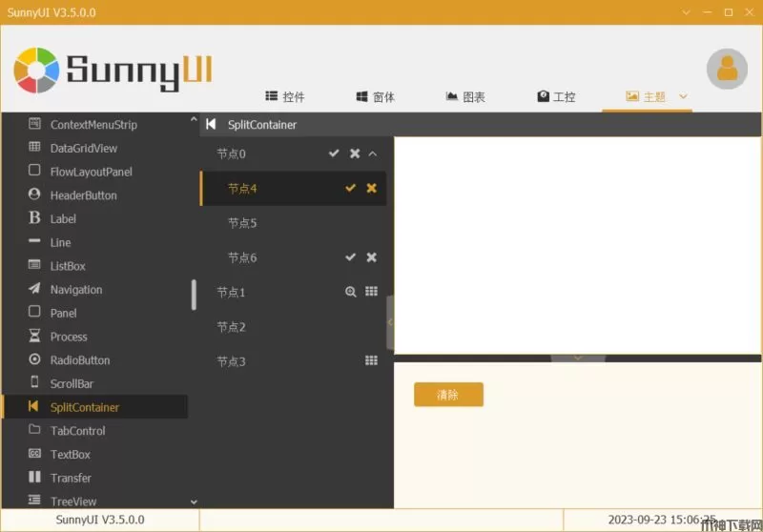Viewport: 763px width, 532px height.
Task: Click the SunnyUI colorful logo
Action: (x=37, y=71)
